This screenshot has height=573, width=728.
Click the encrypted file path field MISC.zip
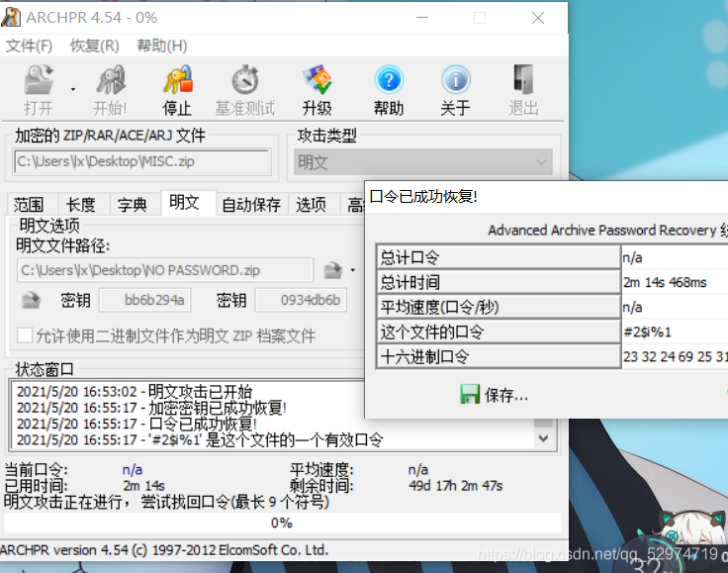142,161
